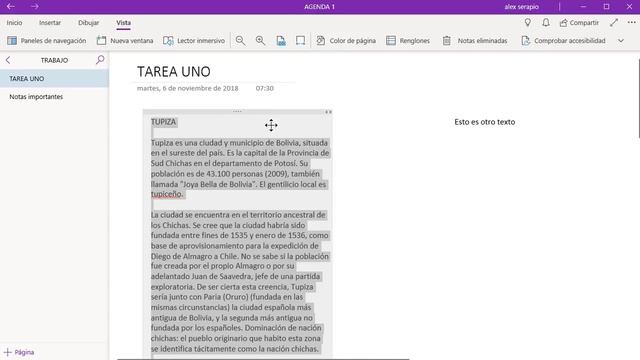This screenshot has height=360, width=640.
Task: Launch Lector inmersivo
Action: point(194,41)
